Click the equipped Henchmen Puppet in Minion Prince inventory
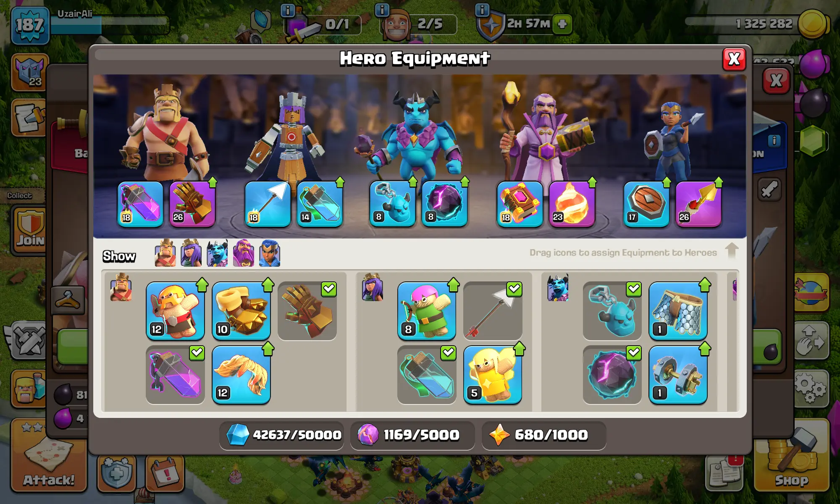Screen dimensions: 840x504 tap(612, 311)
